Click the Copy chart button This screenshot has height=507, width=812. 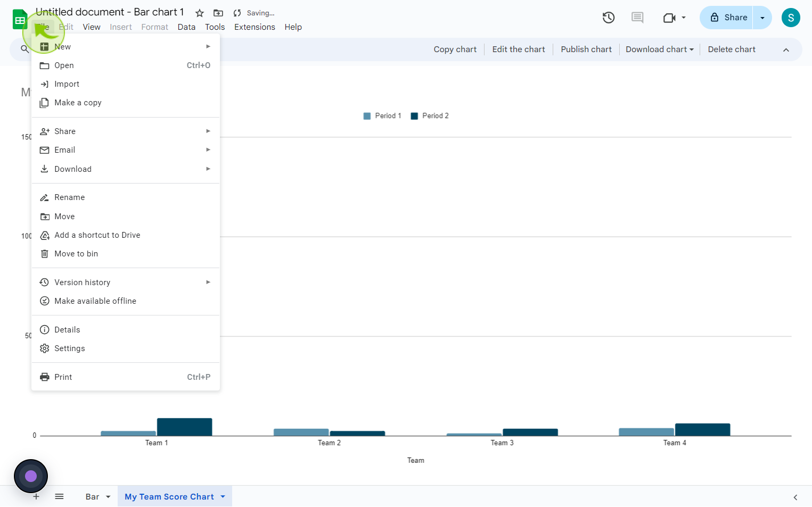455,49
